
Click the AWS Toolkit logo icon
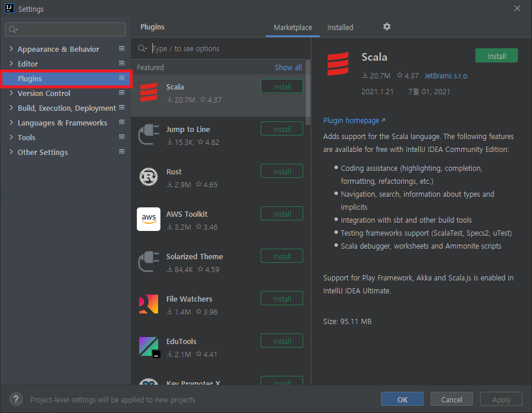pos(149,219)
